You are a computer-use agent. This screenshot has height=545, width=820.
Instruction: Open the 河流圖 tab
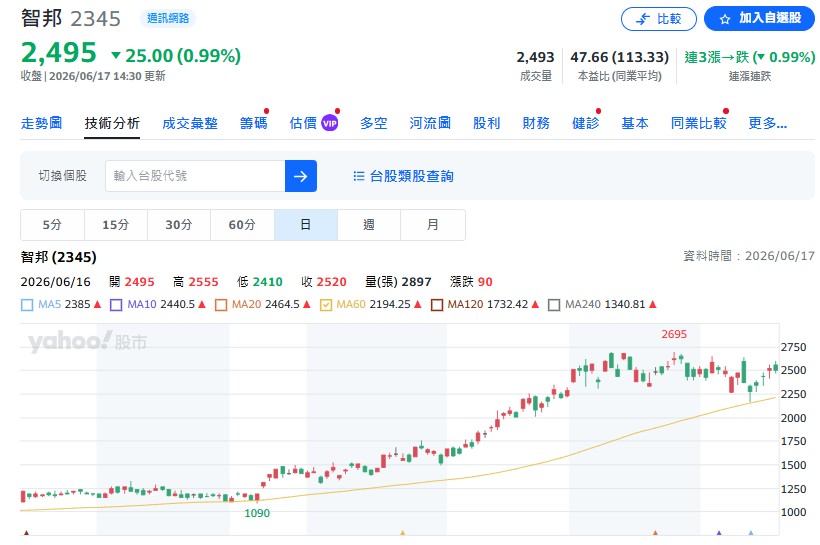pos(430,123)
